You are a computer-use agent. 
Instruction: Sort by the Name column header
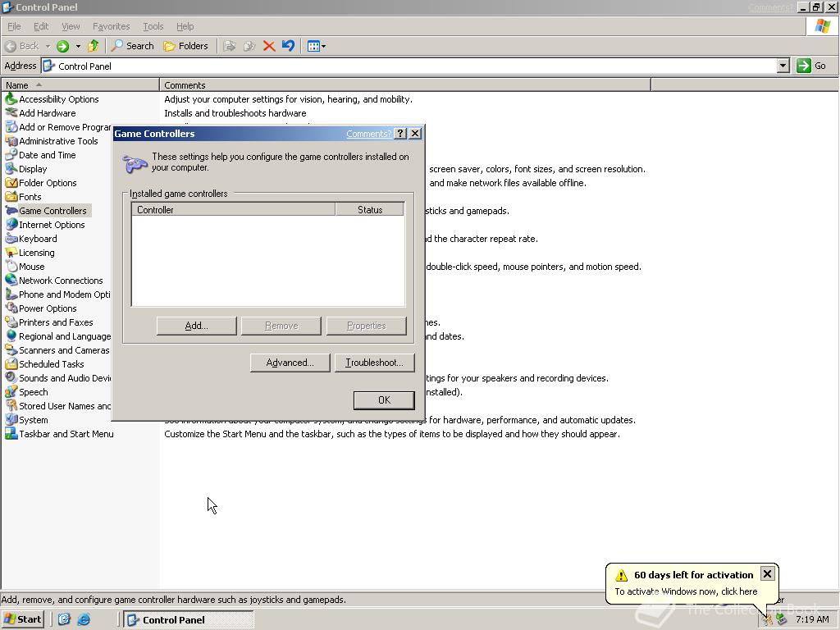click(80, 85)
